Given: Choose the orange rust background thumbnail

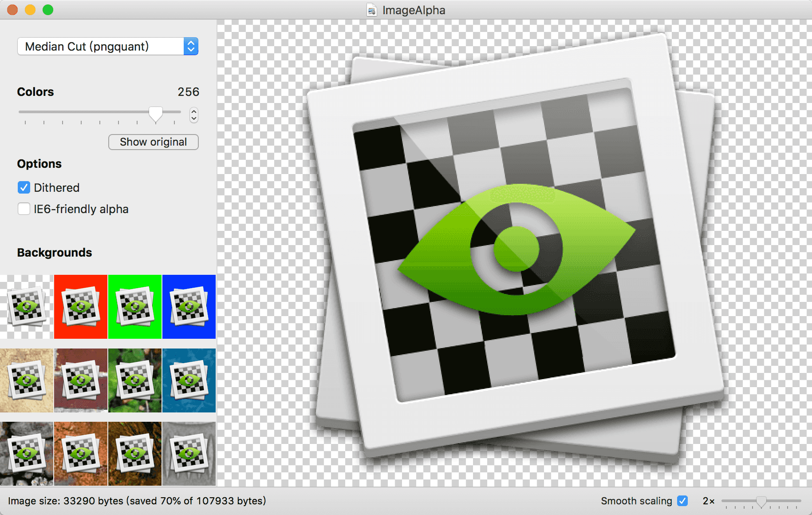Looking at the screenshot, I should 81,454.
